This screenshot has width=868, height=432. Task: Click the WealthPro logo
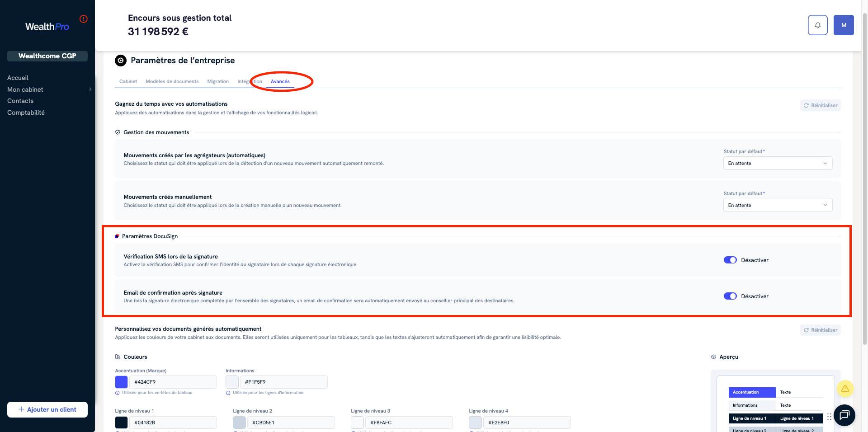(x=47, y=27)
